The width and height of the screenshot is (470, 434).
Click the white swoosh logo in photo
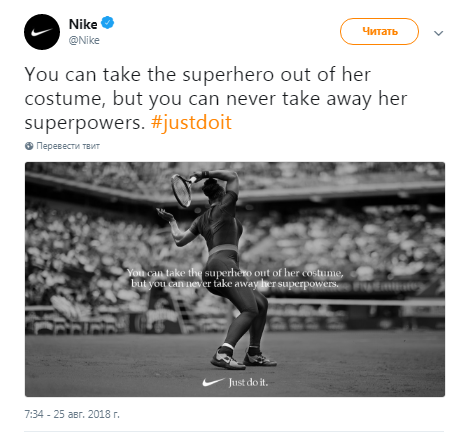click(213, 382)
